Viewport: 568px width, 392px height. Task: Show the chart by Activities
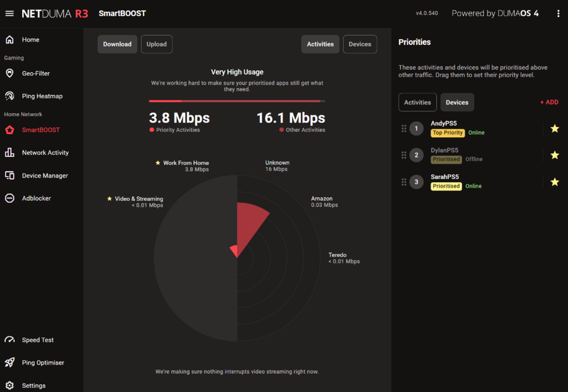(x=320, y=44)
